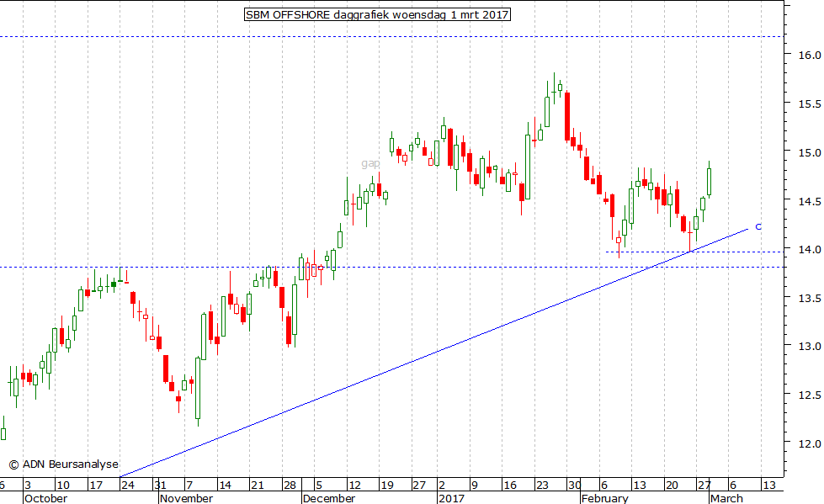Click date label '24' in October

(x=128, y=485)
